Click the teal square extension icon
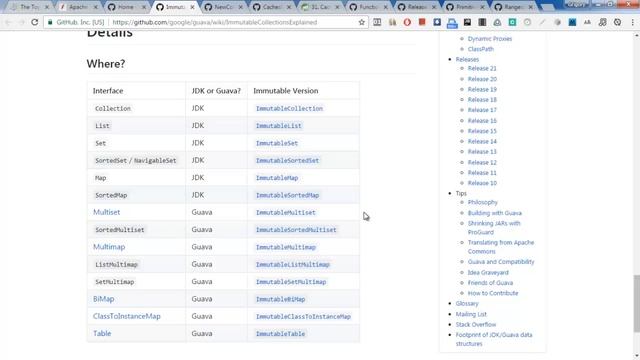640x360 pixels. coord(512,22)
